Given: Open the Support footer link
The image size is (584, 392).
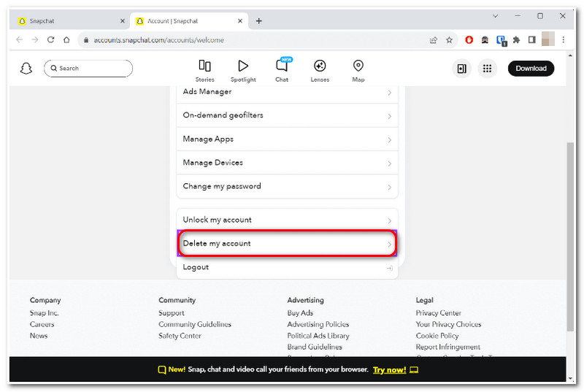Looking at the screenshot, I should click(172, 313).
